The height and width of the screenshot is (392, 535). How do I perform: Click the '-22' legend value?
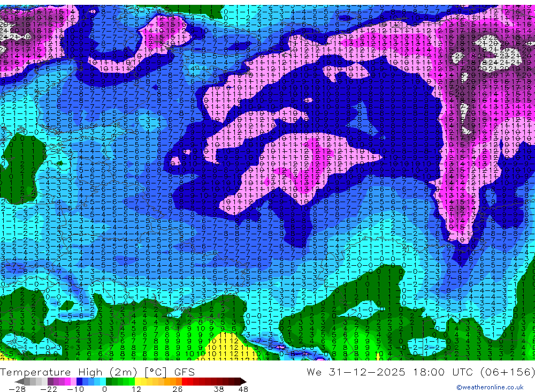pos(49,389)
